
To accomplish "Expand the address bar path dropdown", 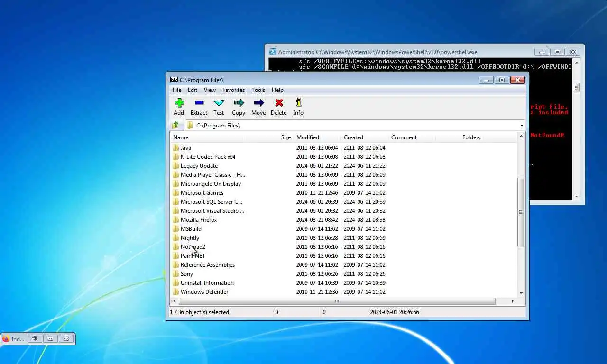I will click(x=522, y=126).
